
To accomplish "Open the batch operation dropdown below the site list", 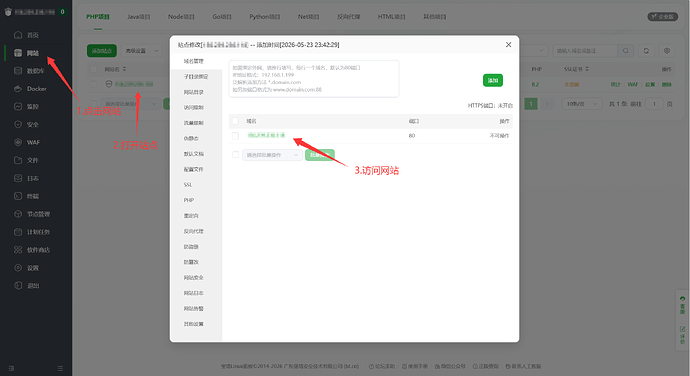I will [x=130, y=104].
